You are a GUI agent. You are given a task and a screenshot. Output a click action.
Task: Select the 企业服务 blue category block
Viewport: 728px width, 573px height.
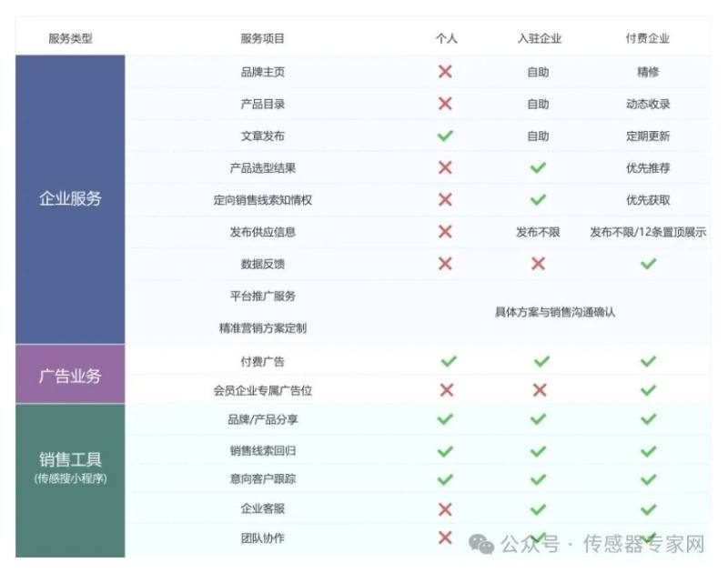[70, 199]
